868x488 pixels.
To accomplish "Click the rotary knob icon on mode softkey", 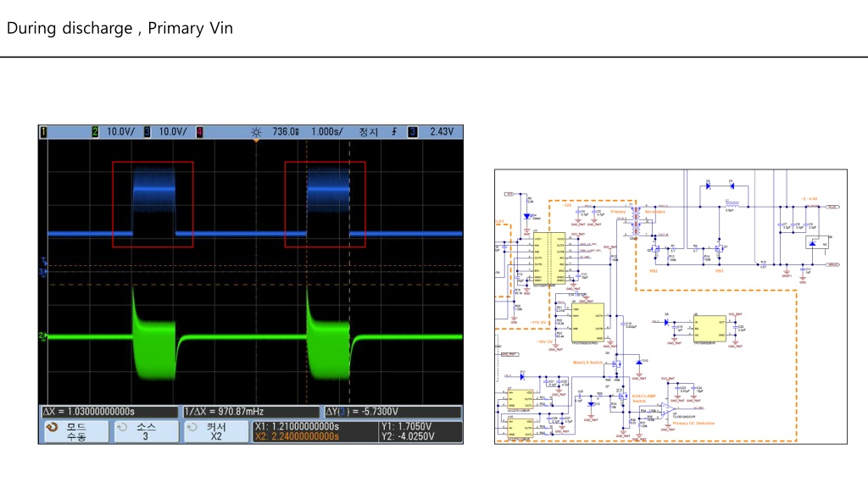I will point(52,428).
